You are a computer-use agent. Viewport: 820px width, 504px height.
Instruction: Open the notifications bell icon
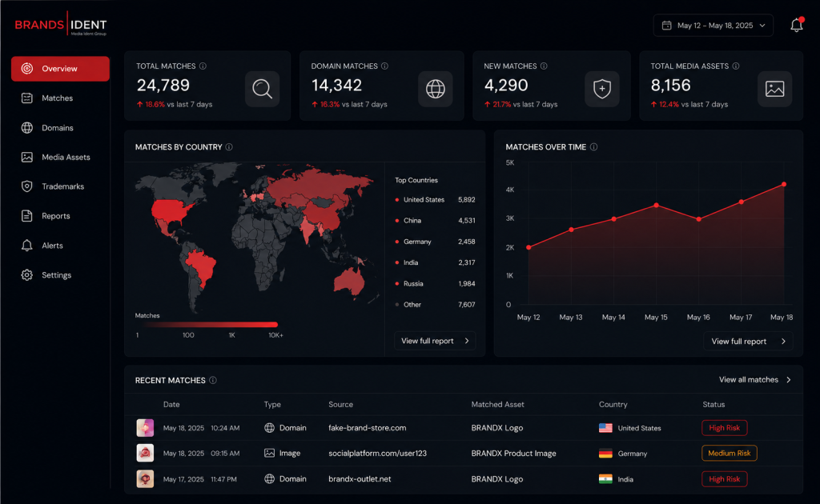[796, 25]
